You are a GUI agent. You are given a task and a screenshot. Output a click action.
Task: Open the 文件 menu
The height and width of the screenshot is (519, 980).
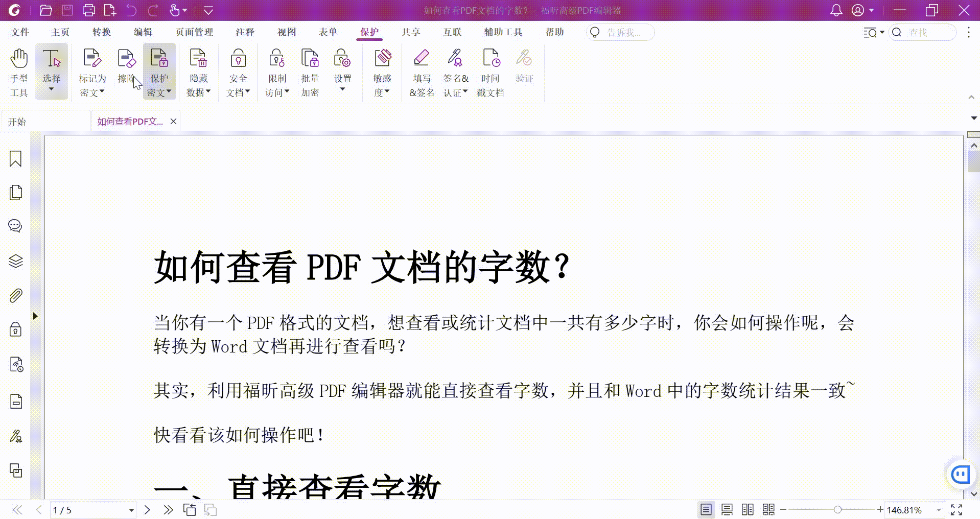(x=20, y=32)
